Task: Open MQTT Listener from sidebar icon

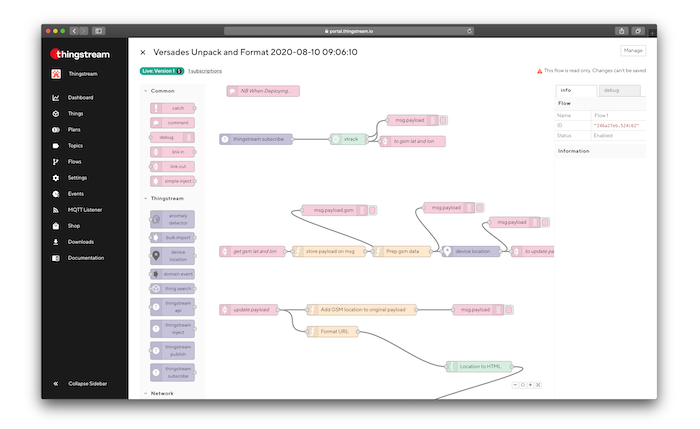Action: (x=55, y=209)
